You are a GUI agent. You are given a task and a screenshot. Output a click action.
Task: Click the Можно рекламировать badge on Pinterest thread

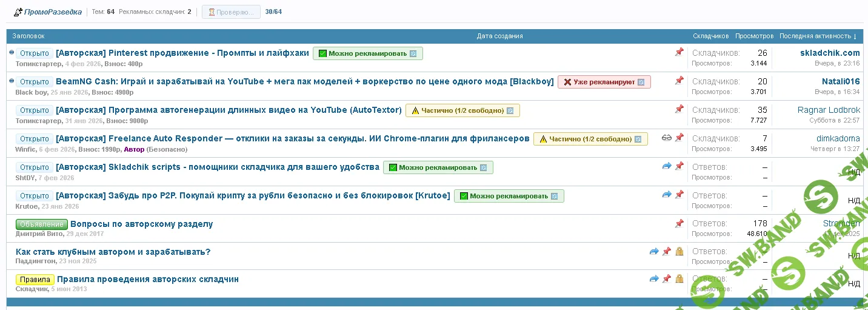(x=367, y=53)
